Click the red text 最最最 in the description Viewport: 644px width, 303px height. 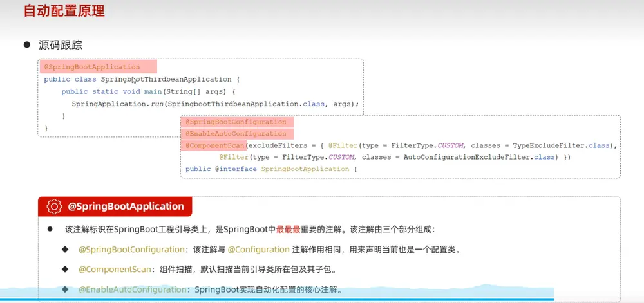[x=288, y=230]
